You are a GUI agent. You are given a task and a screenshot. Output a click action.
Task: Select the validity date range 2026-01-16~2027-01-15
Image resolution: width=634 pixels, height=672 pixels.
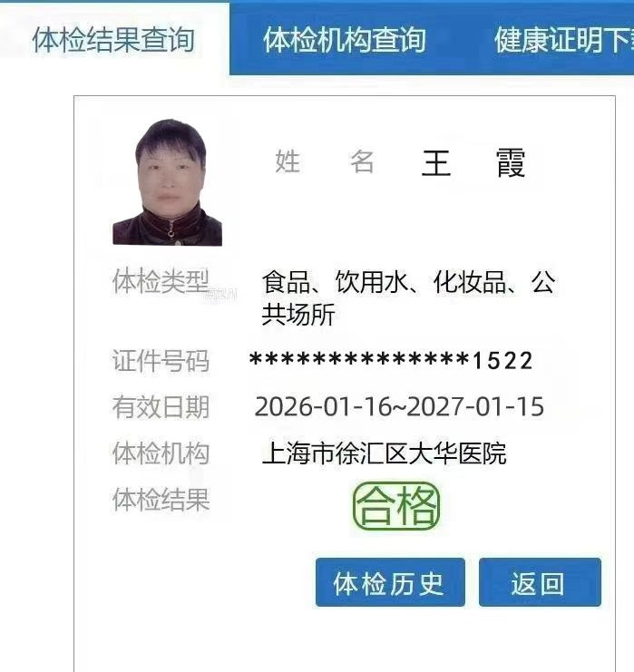pyautogui.click(x=399, y=406)
